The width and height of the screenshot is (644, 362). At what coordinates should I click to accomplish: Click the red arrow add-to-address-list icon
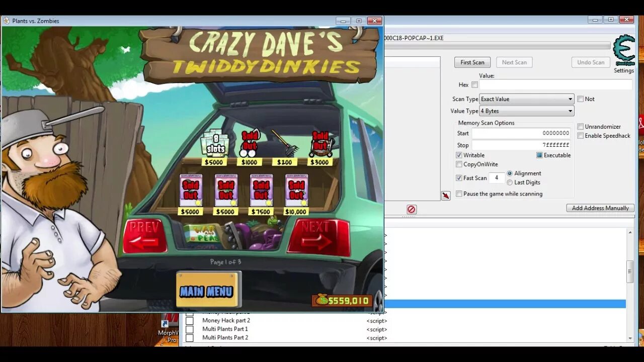click(446, 196)
